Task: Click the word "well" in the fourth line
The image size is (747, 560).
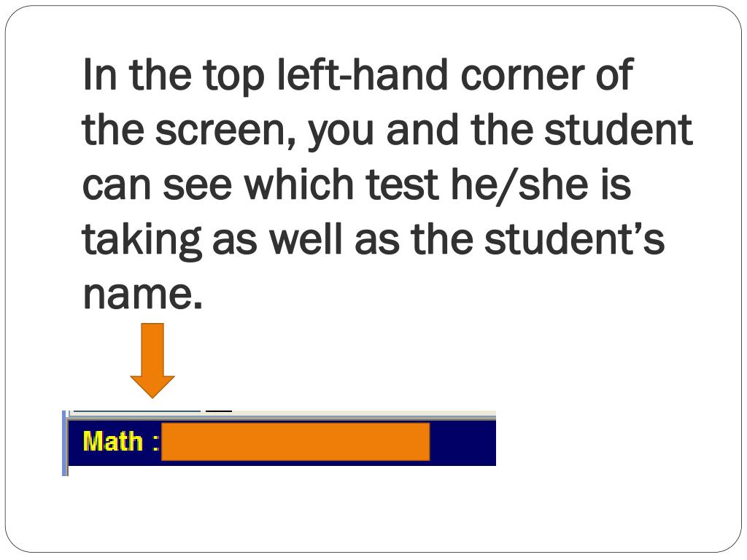Action: pos(306,239)
